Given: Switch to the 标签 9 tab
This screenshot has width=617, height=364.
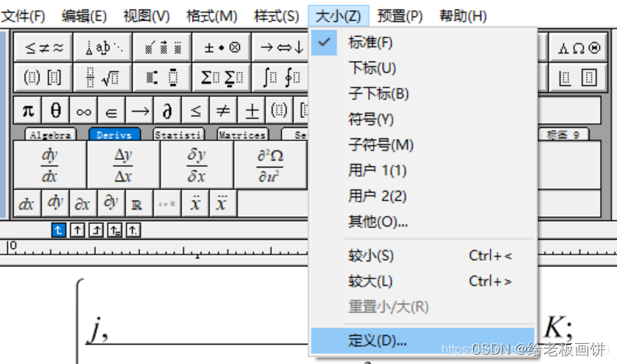Looking at the screenshot, I should tap(563, 135).
